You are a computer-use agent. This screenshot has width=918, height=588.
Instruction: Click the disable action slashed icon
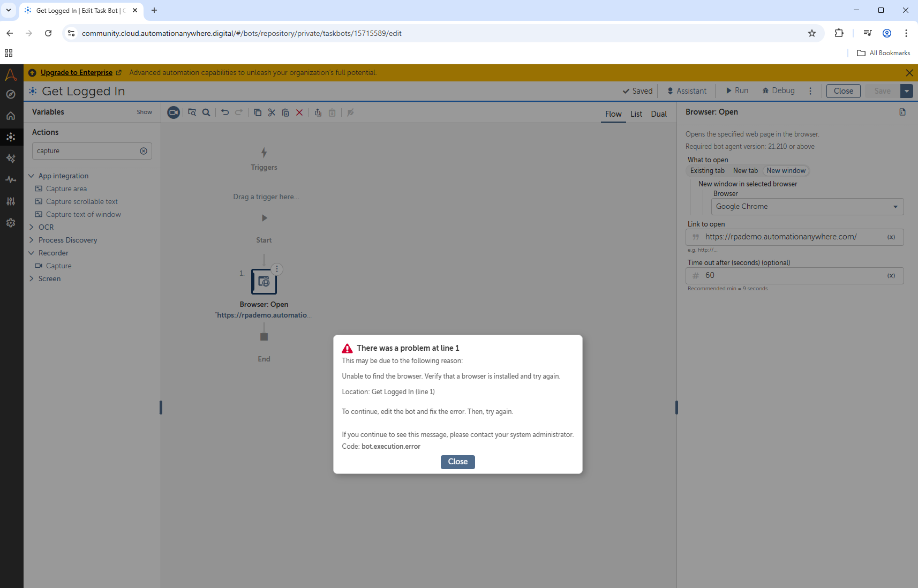click(351, 112)
